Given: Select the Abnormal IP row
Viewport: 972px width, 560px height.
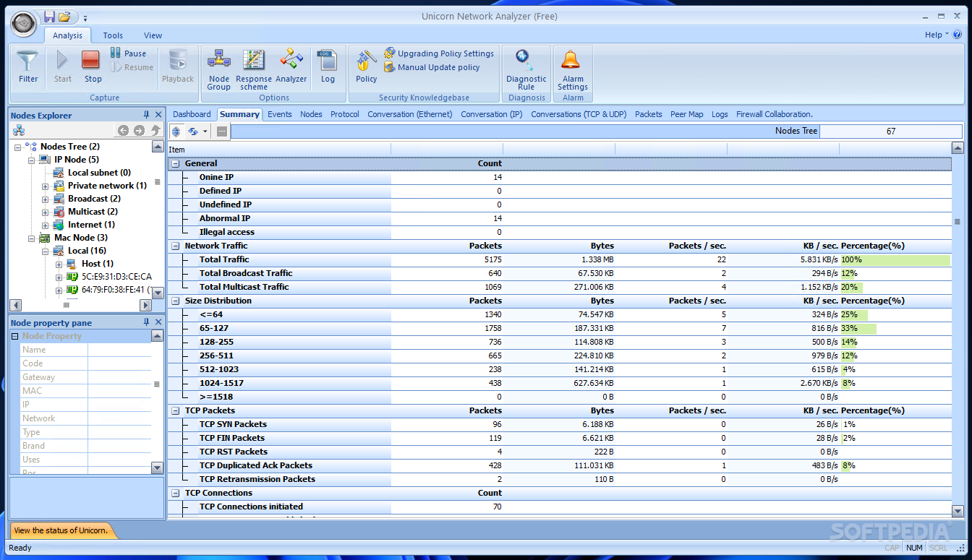Looking at the screenshot, I should pyautogui.click(x=560, y=218).
